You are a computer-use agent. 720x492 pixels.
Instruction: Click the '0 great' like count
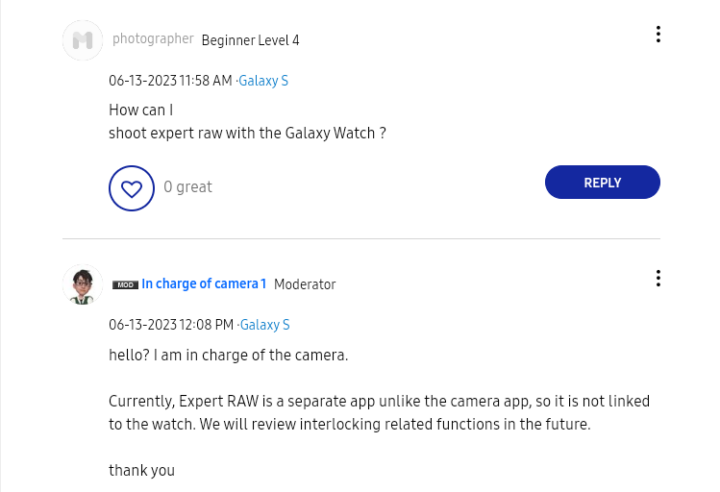point(188,187)
